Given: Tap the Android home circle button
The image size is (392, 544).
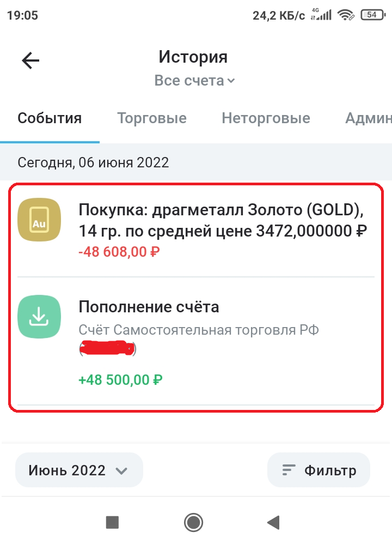Looking at the screenshot, I should tap(193, 522).
